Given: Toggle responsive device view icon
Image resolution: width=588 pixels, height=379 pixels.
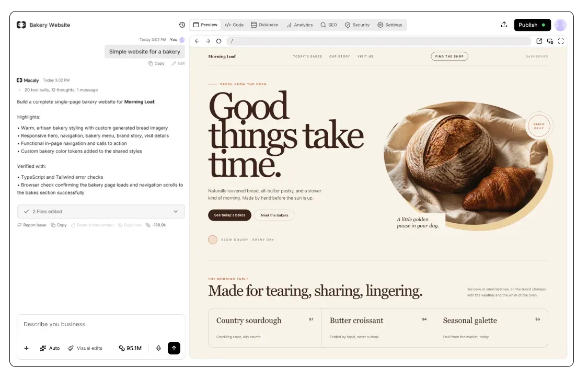Looking at the screenshot, I should click(x=550, y=41).
